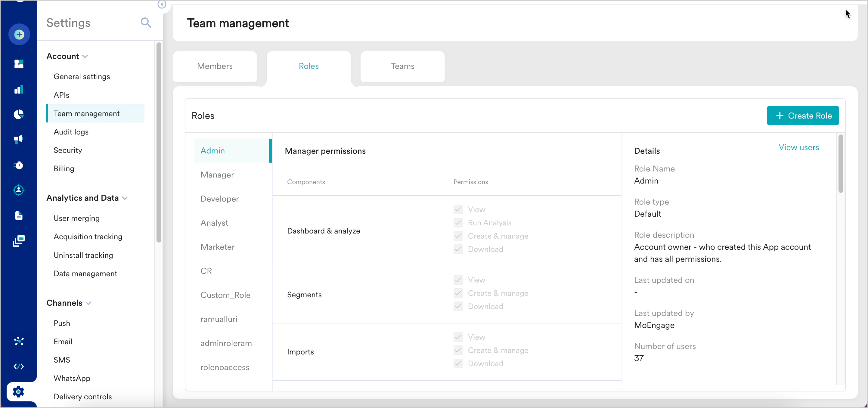This screenshot has height=408, width=868.
Task: Open the dashboard grid icon
Action: point(19,64)
